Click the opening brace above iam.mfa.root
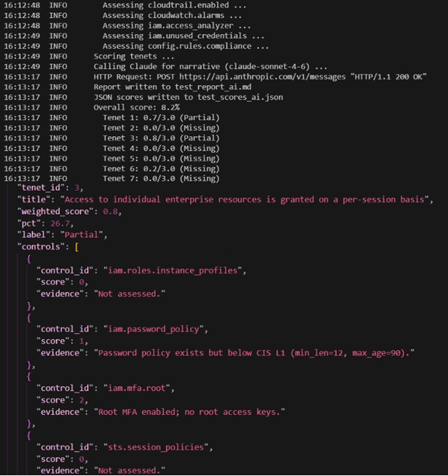Image resolution: width=448 pixels, height=476 pixels. point(29,377)
